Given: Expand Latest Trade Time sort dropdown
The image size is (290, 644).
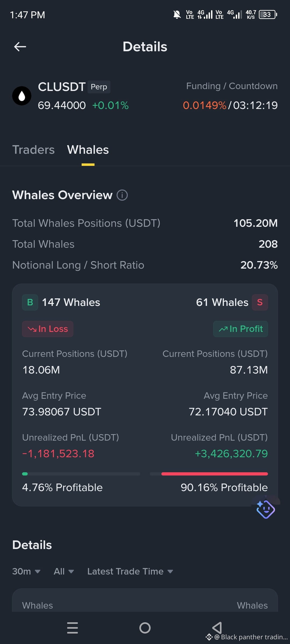Looking at the screenshot, I should (130, 571).
